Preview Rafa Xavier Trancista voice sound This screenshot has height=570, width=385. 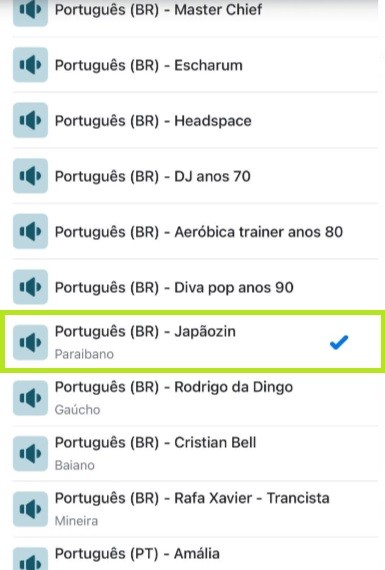pyautogui.click(x=30, y=509)
